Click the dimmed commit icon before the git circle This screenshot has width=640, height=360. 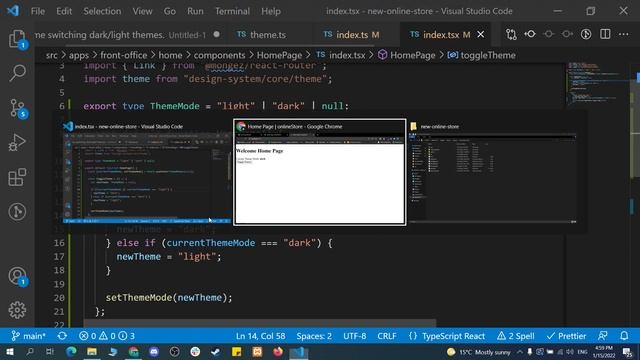567,35
